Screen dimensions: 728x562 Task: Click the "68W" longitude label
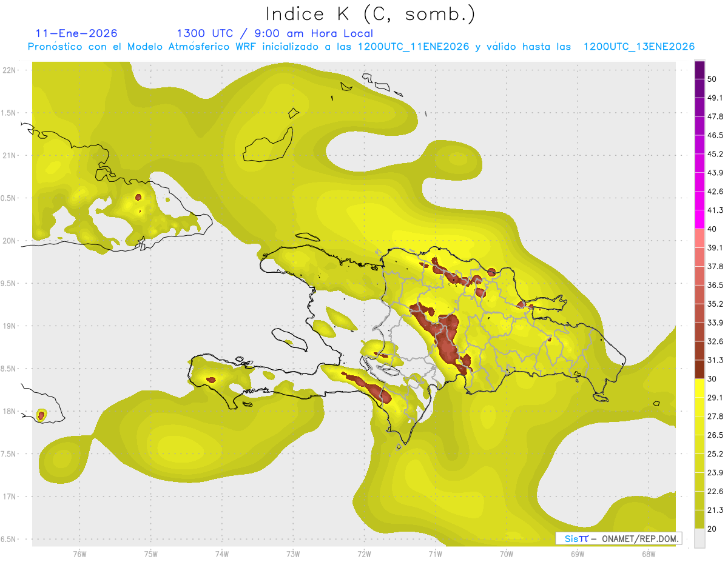click(649, 554)
